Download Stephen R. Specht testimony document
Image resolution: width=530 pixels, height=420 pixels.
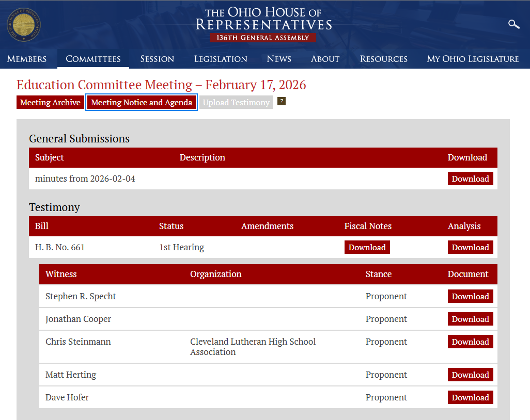tap(470, 296)
